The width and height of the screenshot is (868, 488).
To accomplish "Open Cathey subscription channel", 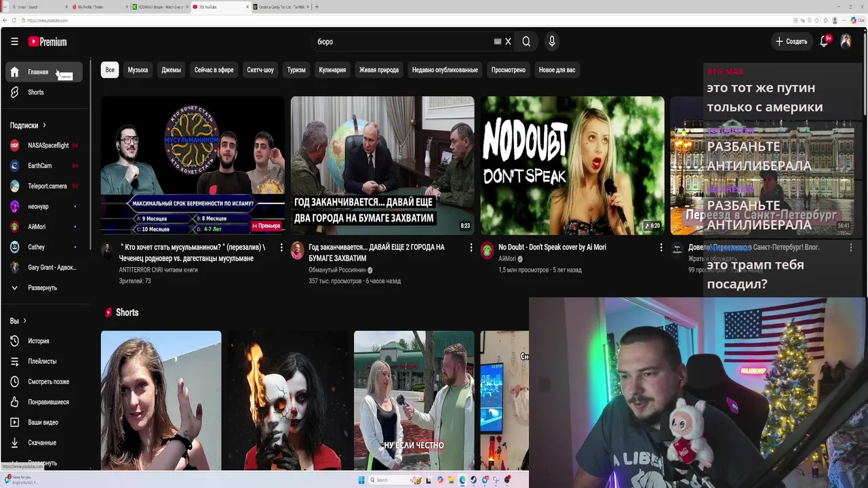I will point(44,247).
